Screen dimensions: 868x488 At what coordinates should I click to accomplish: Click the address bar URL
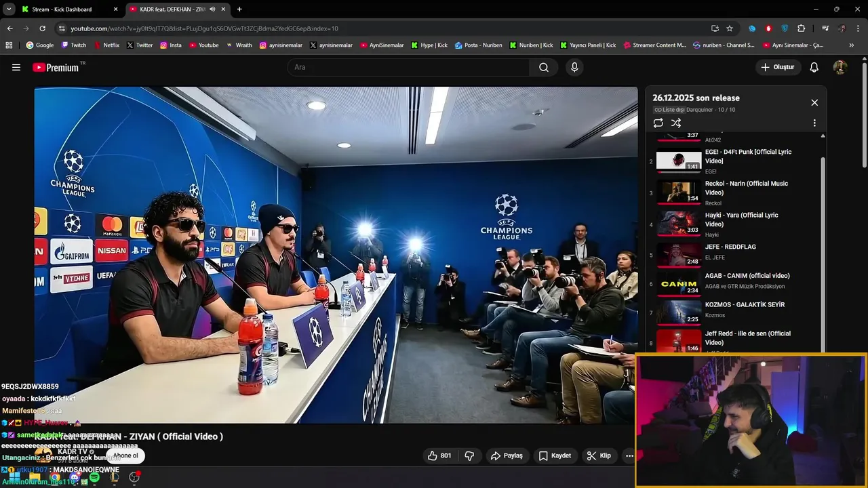(x=204, y=28)
